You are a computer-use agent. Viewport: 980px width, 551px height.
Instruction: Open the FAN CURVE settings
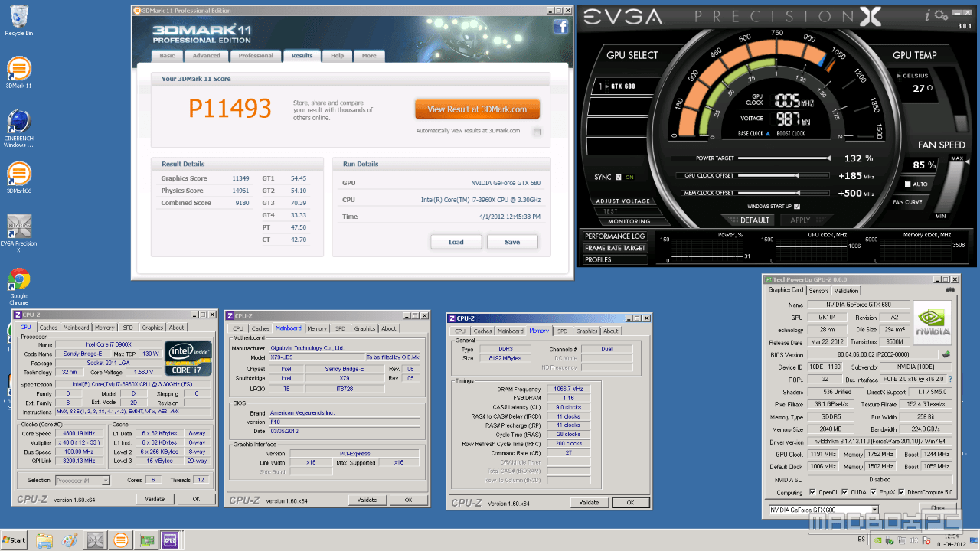[908, 202]
